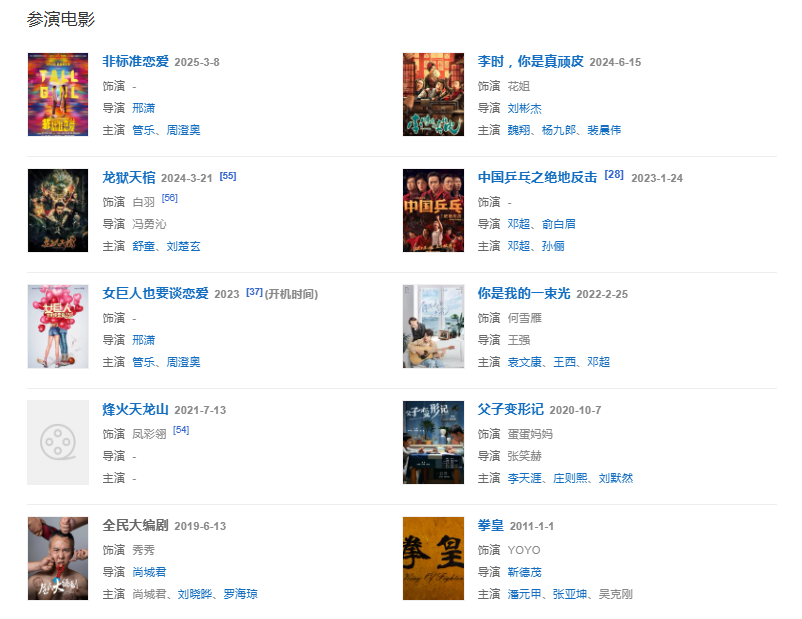802x619 pixels.
Task: Click director 靳德茂 for 拳皇
Action: [x=524, y=572]
